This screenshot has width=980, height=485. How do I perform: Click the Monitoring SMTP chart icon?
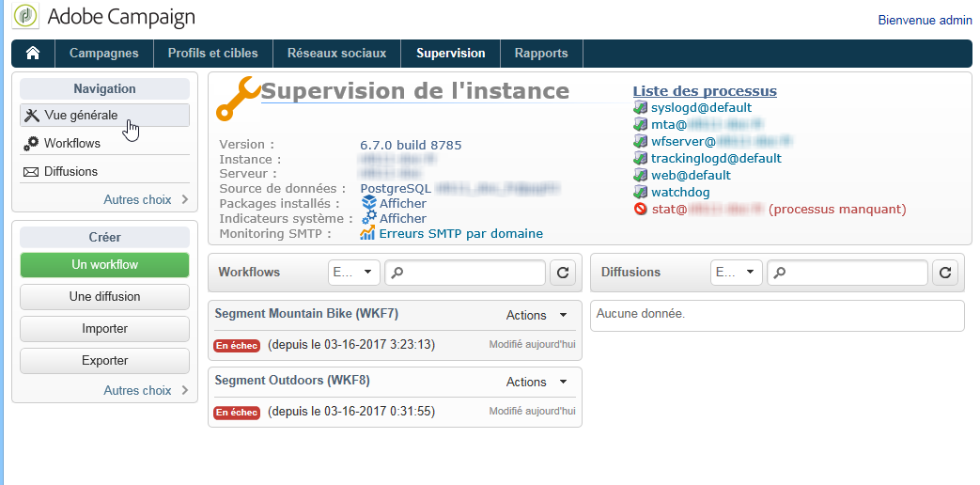point(367,233)
